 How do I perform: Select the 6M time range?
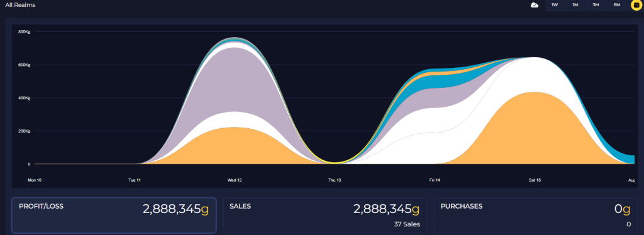[x=617, y=5]
